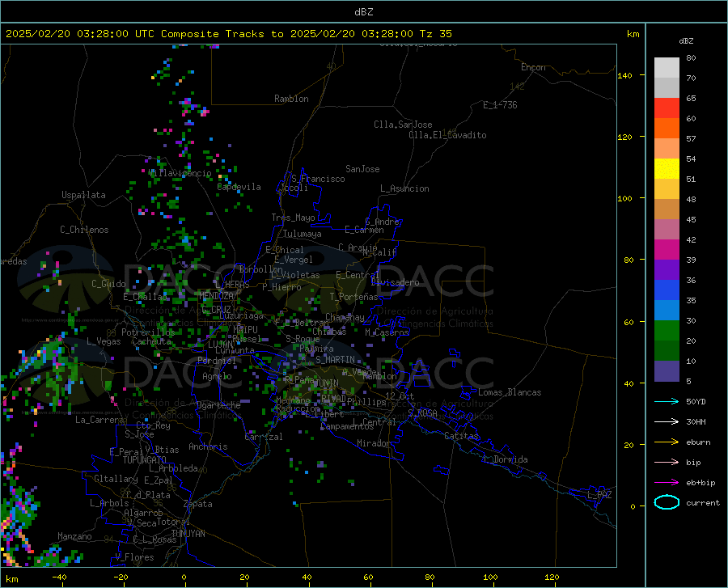Click the Potrerillos map label
The width and height of the screenshot is (728, 588).
pos(148,332)
